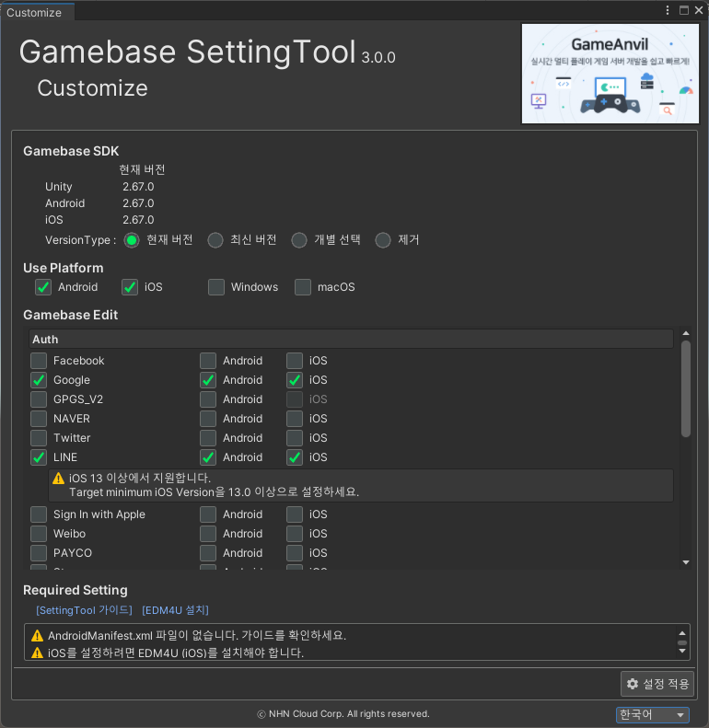Uncheck the Google auth checkbox
This screenshot has width=709, height=728.
pos(39,380)
